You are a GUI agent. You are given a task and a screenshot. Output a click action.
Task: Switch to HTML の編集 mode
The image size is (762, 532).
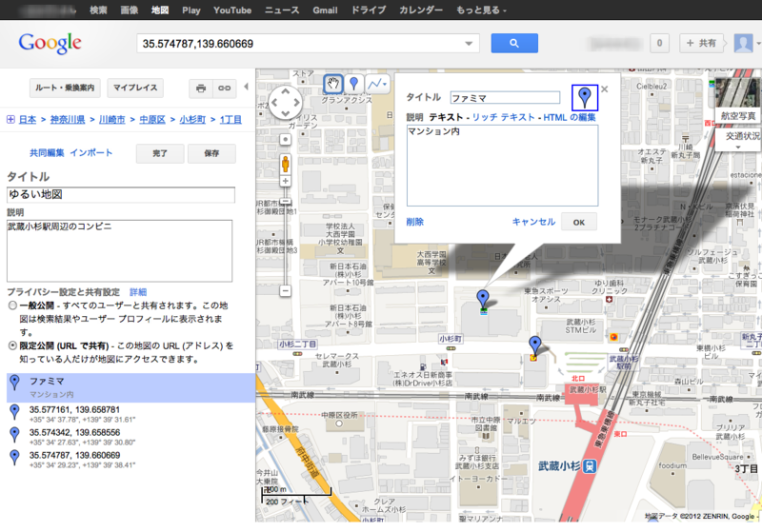click(569, 117)
